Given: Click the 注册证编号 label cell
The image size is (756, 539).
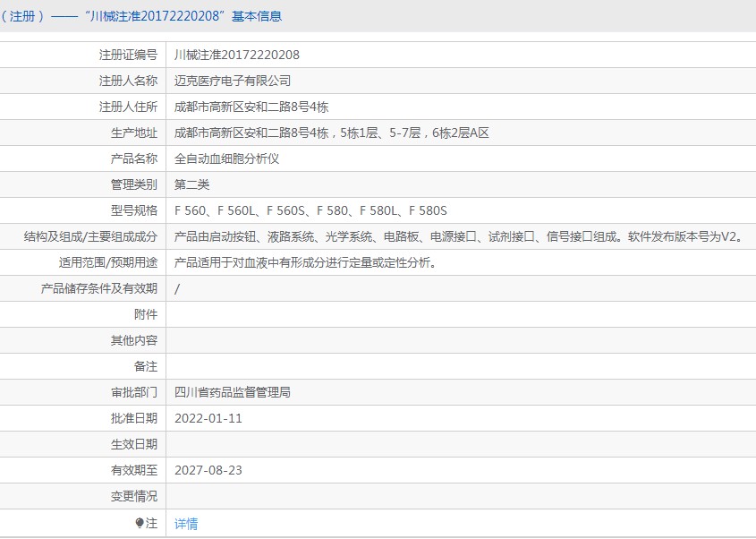Looking at the screenshot, I should pos(83,55).
